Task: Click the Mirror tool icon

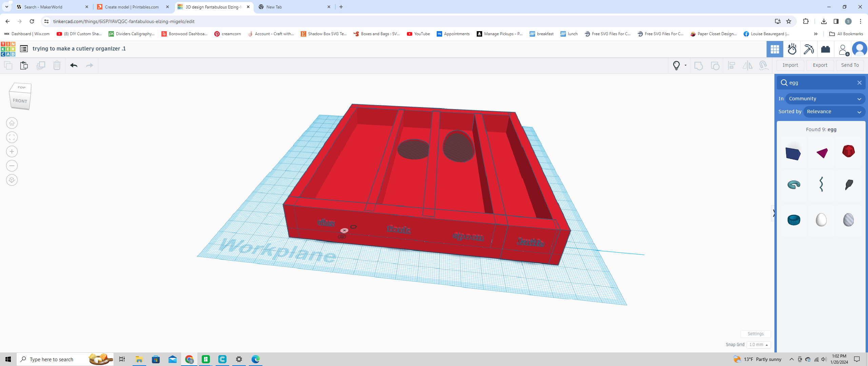Action: [x=748, y=65]
